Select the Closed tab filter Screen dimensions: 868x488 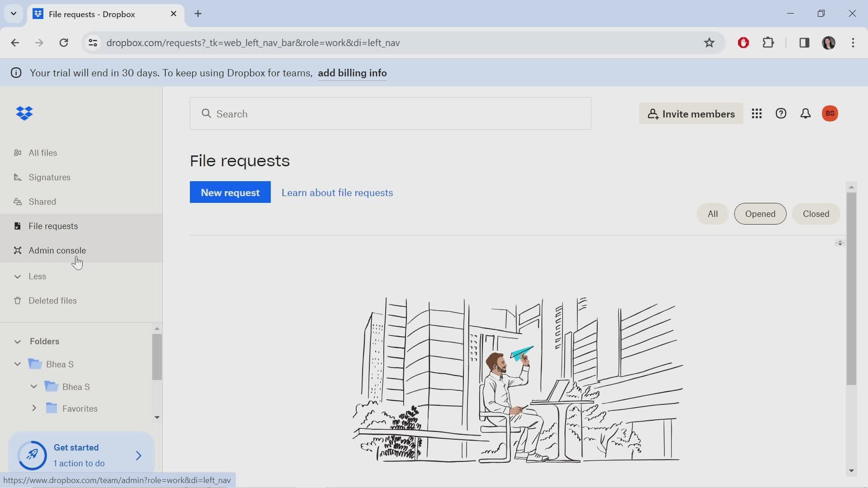[x=816, y=213]
